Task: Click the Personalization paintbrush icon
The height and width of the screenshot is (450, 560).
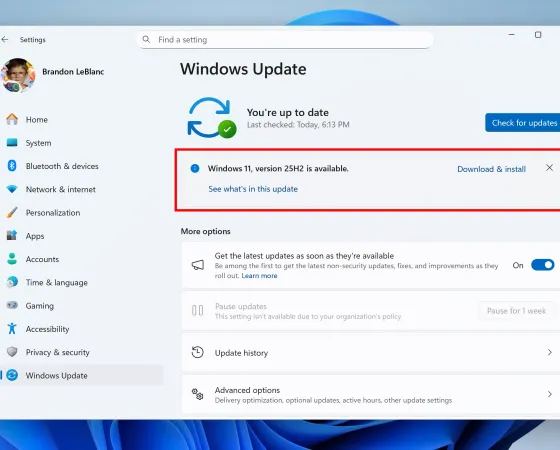Action: [12, 212]
